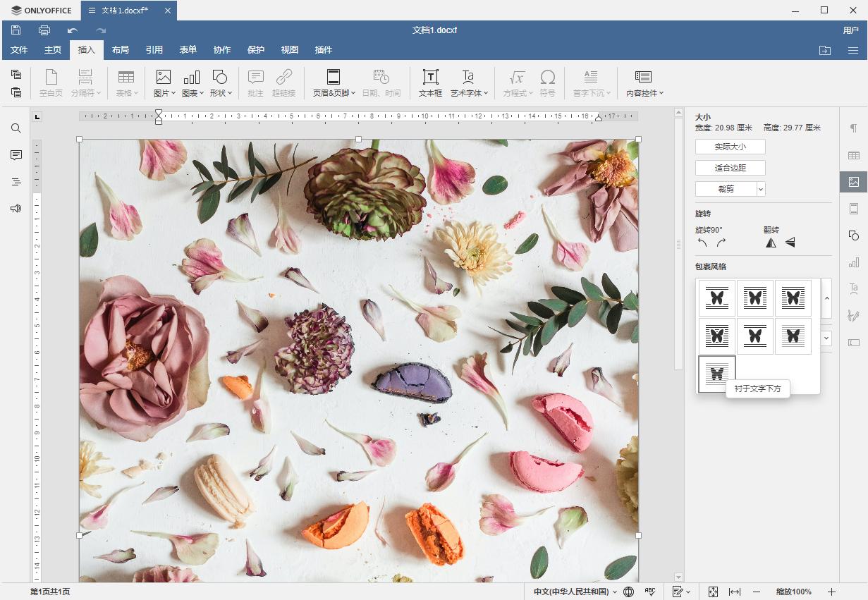Click the 实际大小 actual size button

(x=730, y=147)
